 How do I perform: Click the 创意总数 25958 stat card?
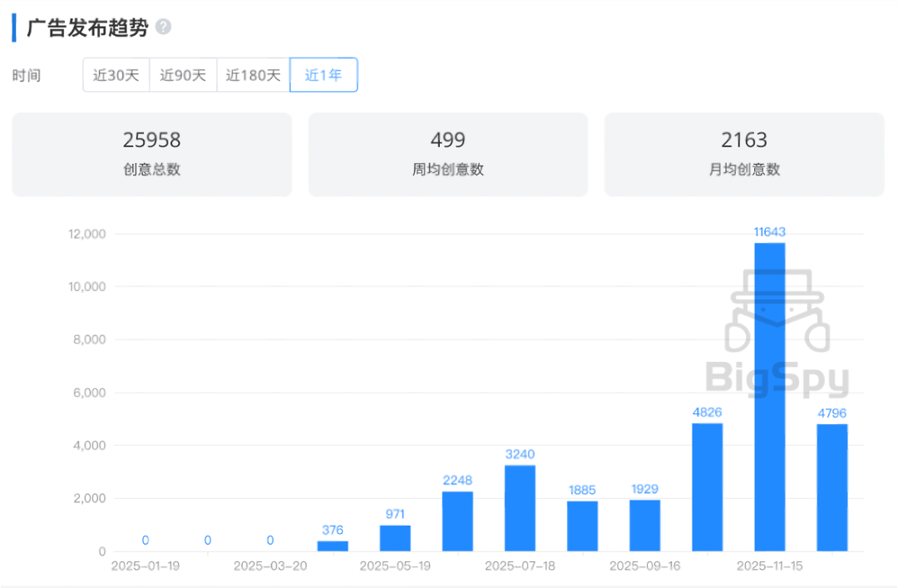pos(152,155)
